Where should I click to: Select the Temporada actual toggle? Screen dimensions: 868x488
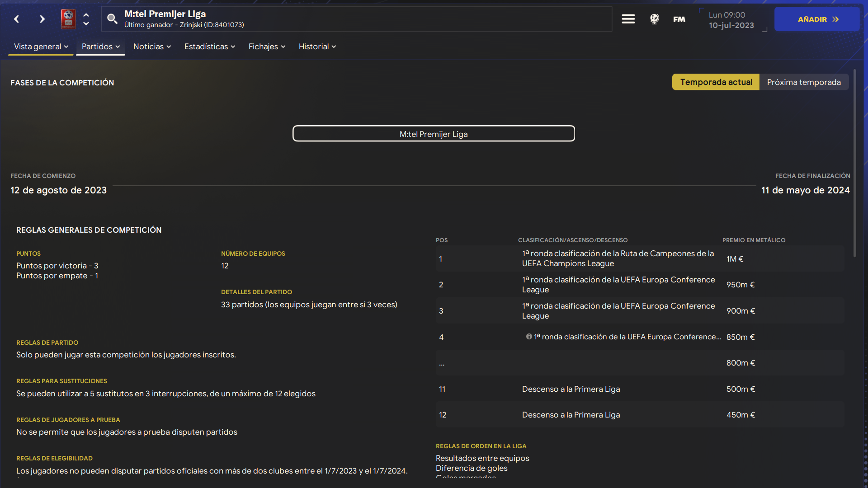tap(716, 82)
